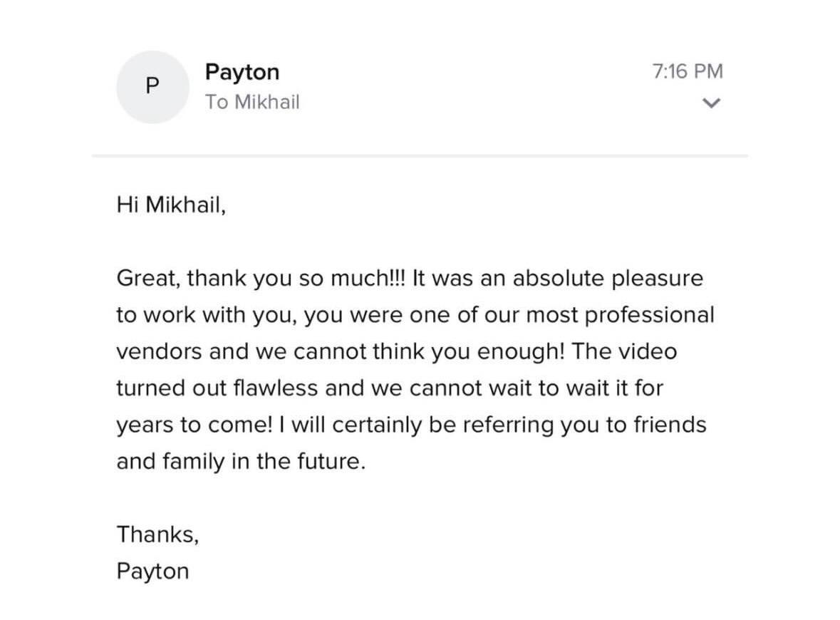
Task: Click the Payton signature at message bottom
Action: coord(153,572)
